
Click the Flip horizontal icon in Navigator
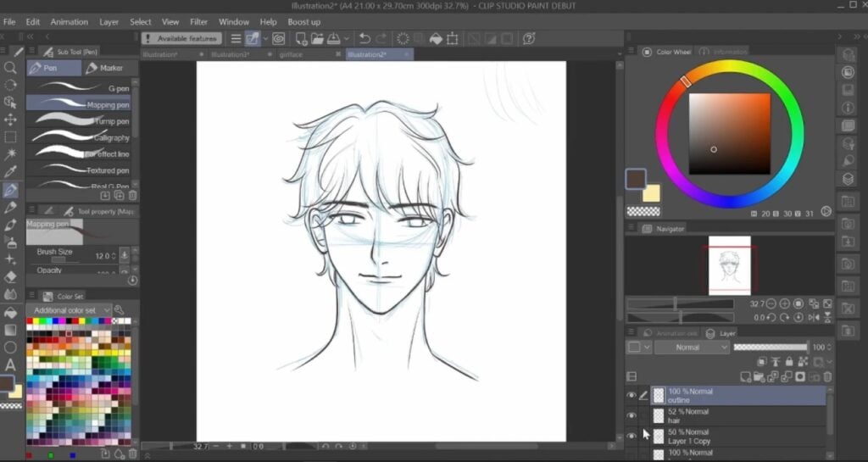[814, 318]
